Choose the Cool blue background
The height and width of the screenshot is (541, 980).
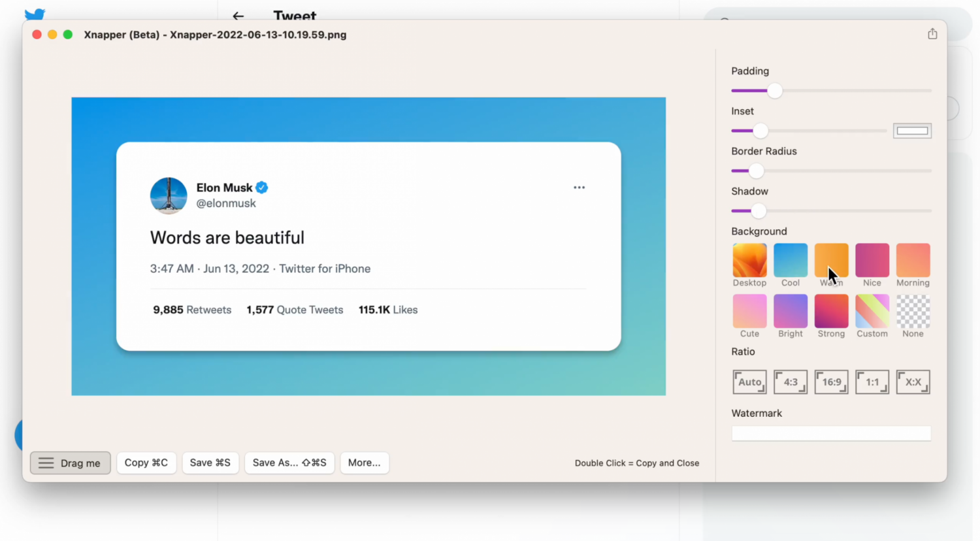click(x=791, y=260)
